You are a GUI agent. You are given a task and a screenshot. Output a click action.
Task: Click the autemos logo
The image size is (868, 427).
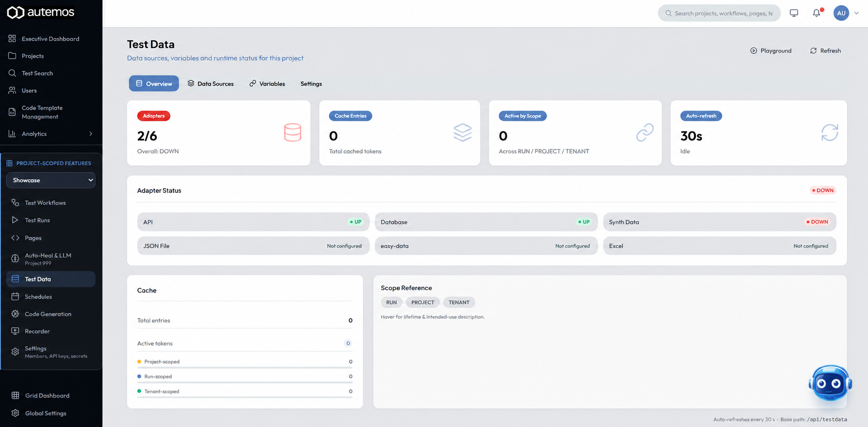(40, 12)
